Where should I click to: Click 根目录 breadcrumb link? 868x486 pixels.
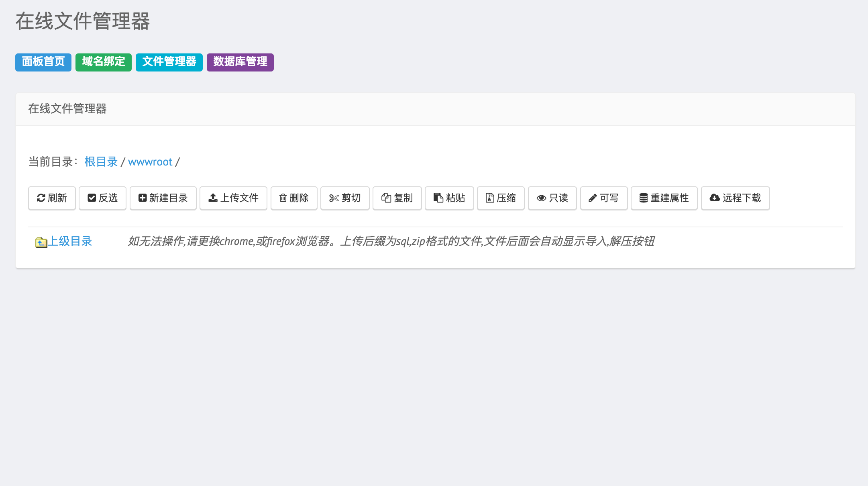(100, 161)
